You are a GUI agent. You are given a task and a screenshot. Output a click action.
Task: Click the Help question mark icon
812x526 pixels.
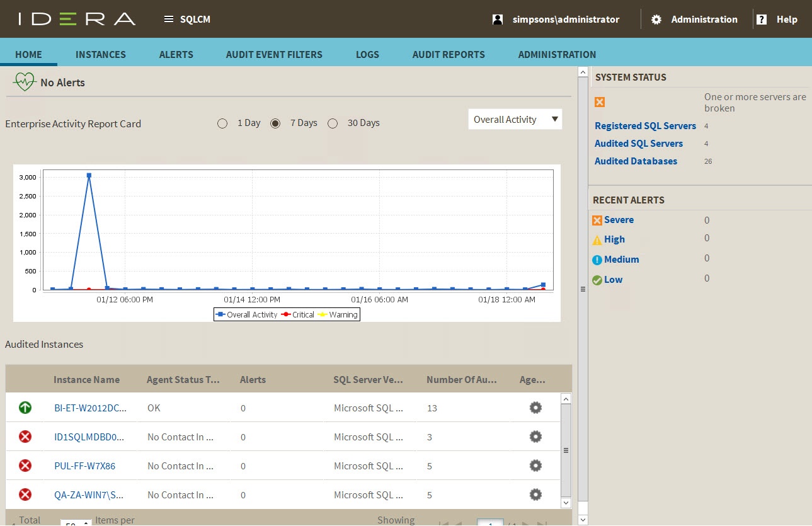click(762, 20)
